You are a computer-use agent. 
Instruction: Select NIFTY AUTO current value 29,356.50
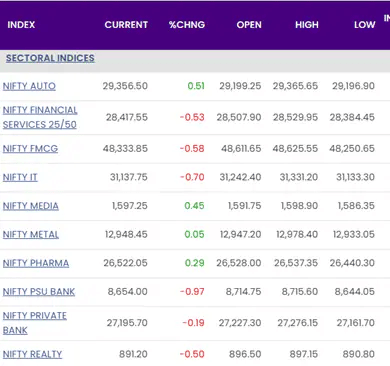coord(125,86)
